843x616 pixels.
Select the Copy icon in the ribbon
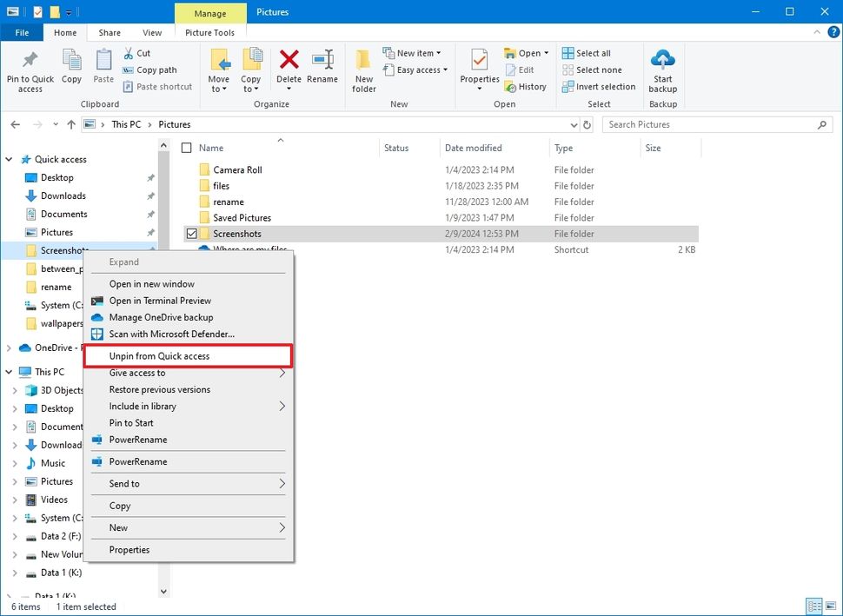coord(71,70)
